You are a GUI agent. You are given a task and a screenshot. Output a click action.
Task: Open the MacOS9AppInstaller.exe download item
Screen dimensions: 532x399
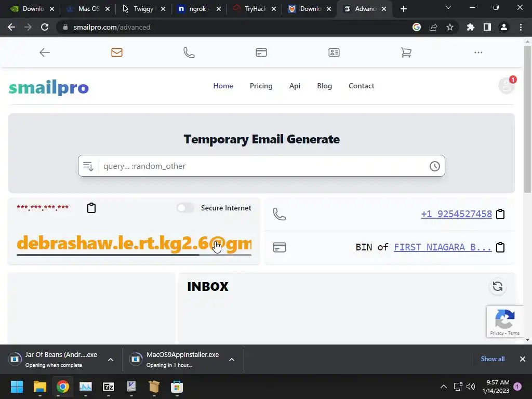177,360
